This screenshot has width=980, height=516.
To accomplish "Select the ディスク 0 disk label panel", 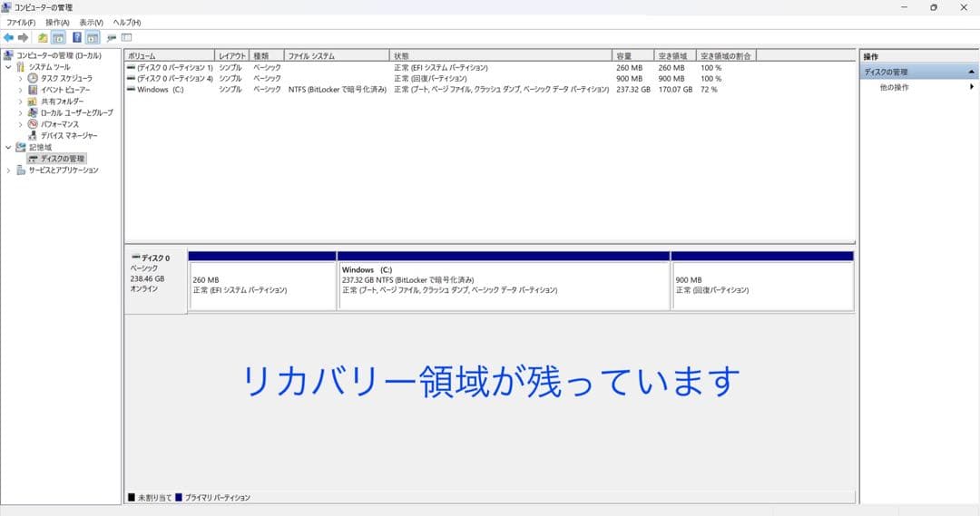I will tap(156, 282).
